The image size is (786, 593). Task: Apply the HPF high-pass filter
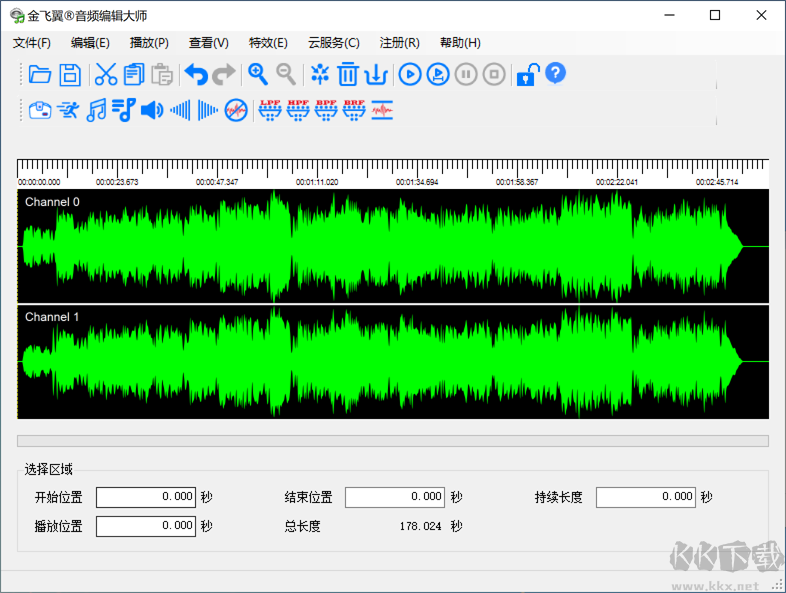point(298,109)
